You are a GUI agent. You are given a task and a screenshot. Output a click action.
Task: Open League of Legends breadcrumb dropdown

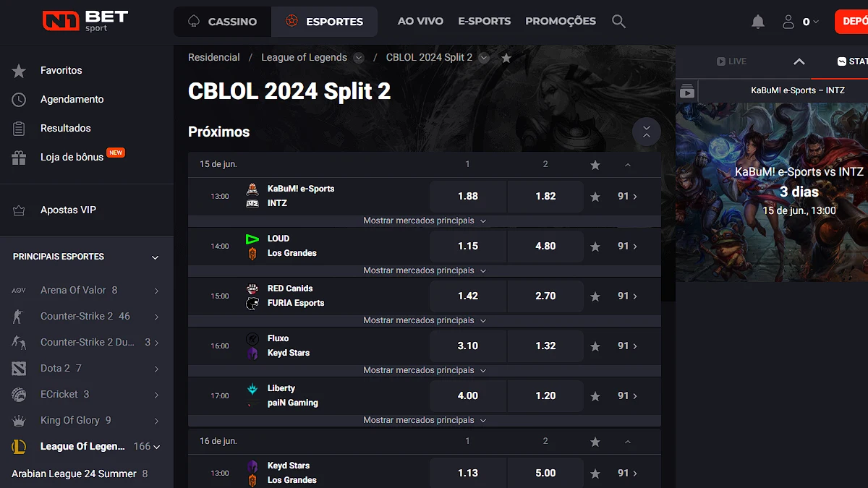pos(359,58)
